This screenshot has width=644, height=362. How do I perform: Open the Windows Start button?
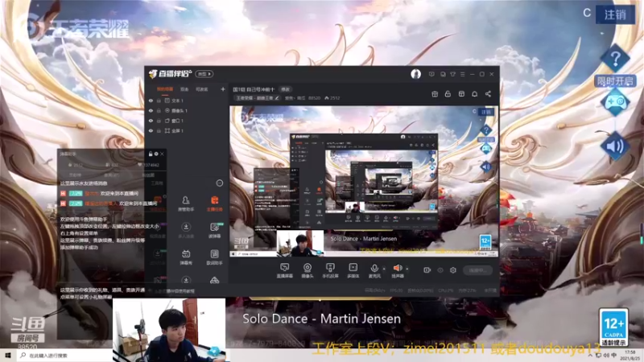[8, 356]
